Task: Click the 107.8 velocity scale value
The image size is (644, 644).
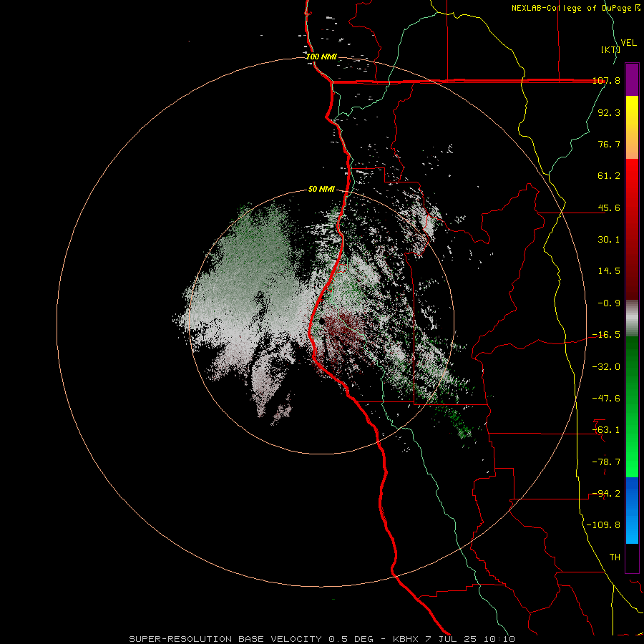Action: pos(607,81)
